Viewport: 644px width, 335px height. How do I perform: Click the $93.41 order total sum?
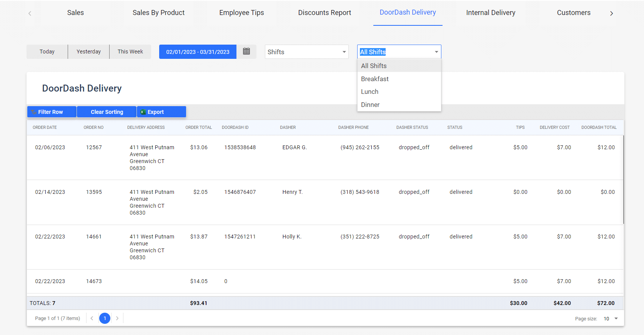point(198,303)
